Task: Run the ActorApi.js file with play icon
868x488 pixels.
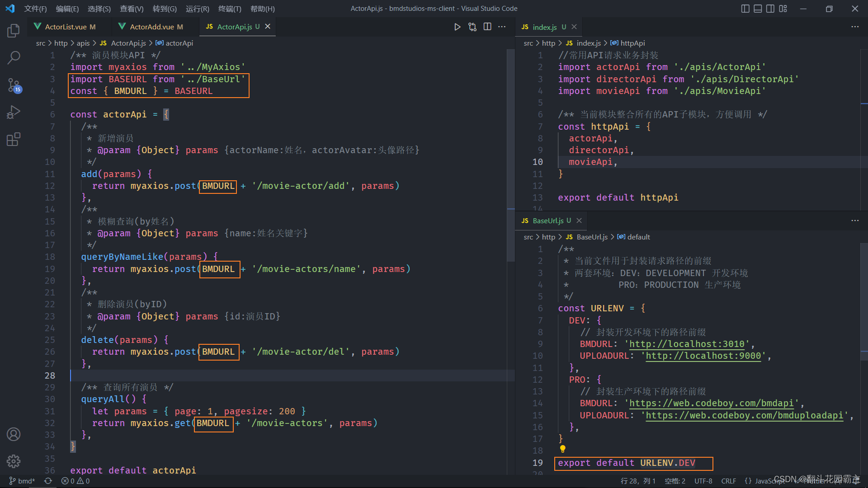Action: (x=457, y=27)
